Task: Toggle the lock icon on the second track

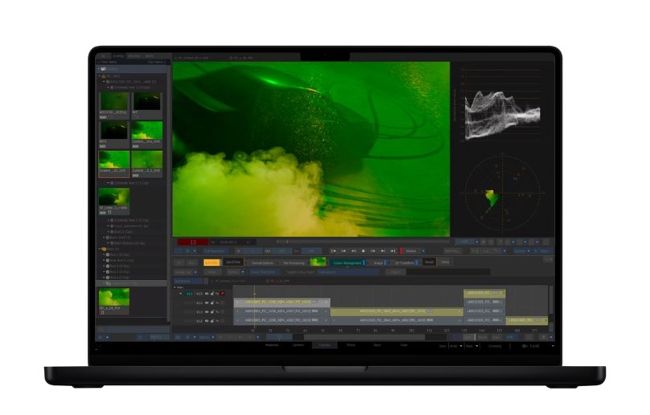Action: point(213,303)
